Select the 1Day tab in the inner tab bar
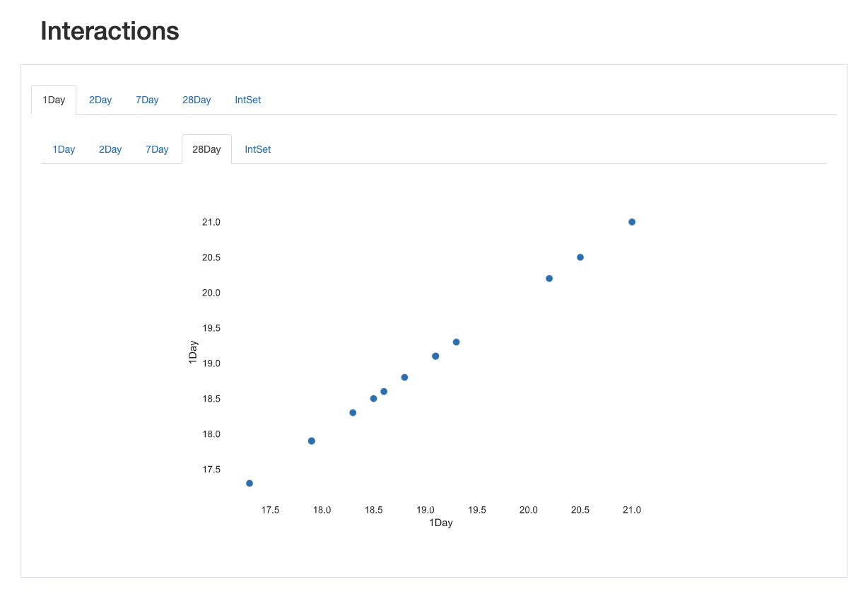The width and height of the screenshot is (868, 599). click(x=64, y=149)
